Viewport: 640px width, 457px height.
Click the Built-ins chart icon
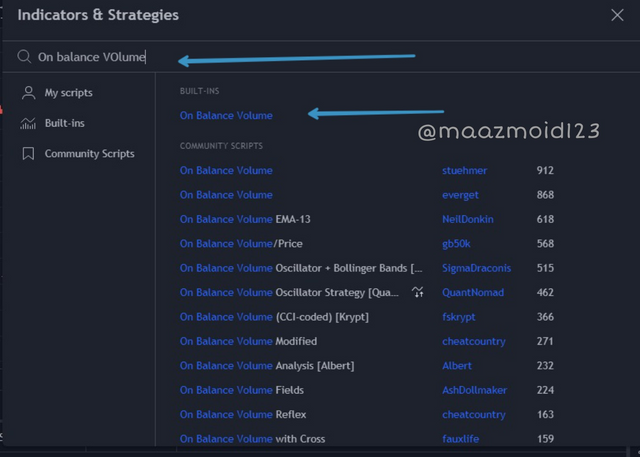click(28, 123)
